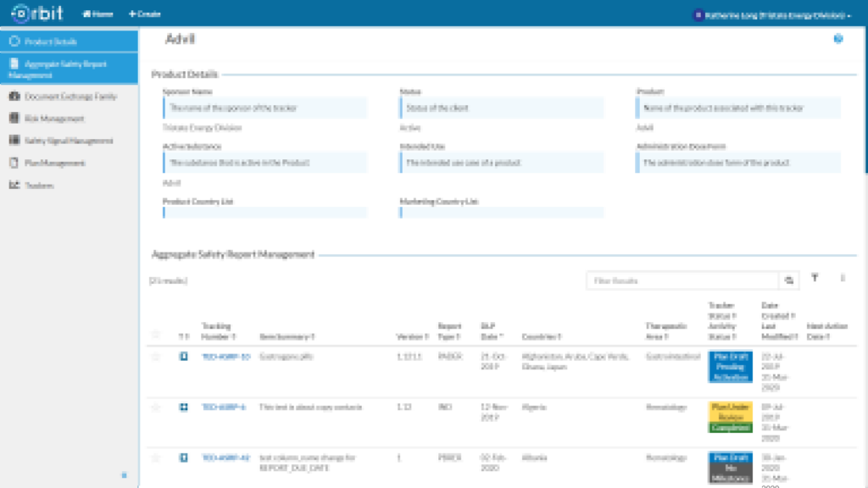Click the blue help icon beside Advil title

click(x=838, y=39)
